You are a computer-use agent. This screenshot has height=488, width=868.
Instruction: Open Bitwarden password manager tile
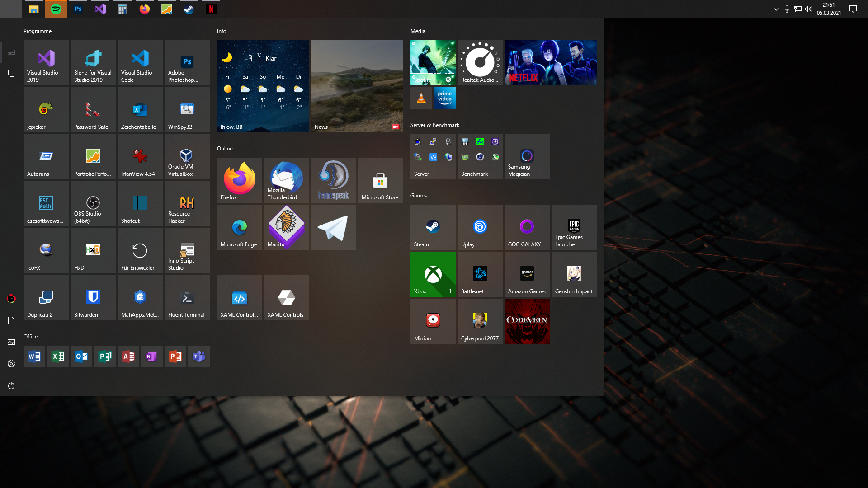coord(93,298)
